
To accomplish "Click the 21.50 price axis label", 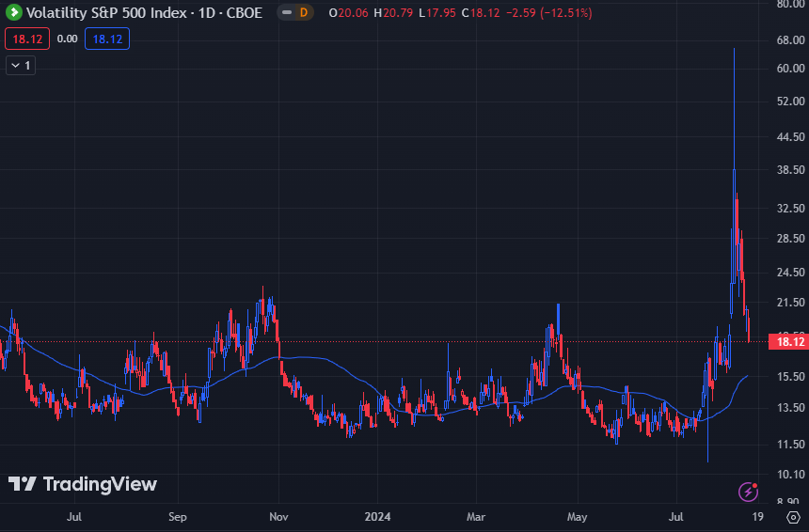I will coord(791,303).
